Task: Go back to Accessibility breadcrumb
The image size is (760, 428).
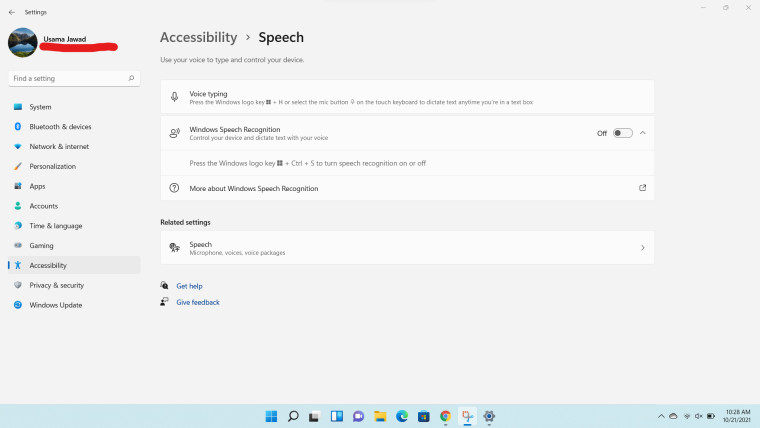Action: (199, 37)
